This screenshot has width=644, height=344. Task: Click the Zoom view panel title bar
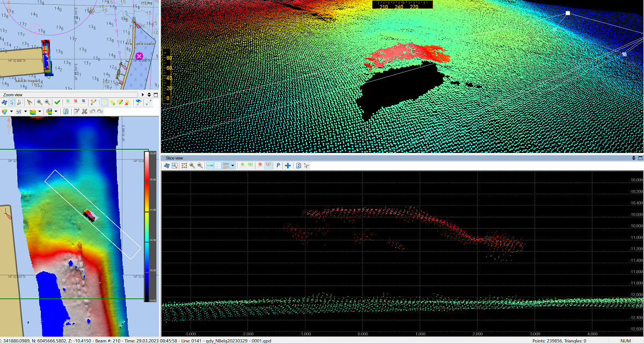click(64, 95)
